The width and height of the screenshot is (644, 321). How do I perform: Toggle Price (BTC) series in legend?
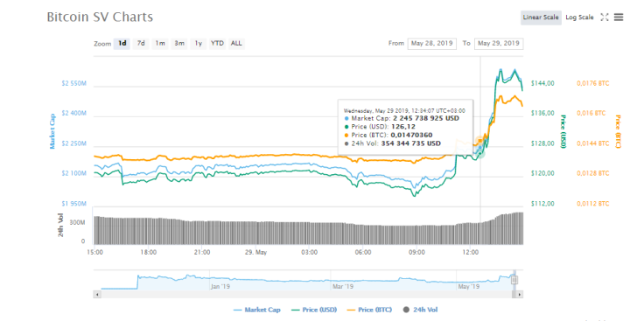[x=369, y=310]
